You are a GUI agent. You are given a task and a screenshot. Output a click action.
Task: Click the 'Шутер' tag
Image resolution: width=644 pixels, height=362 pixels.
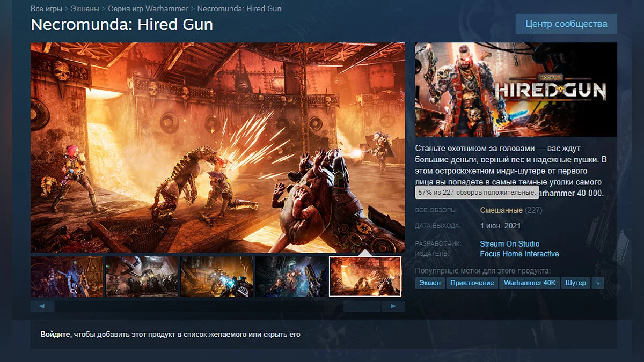576,283
